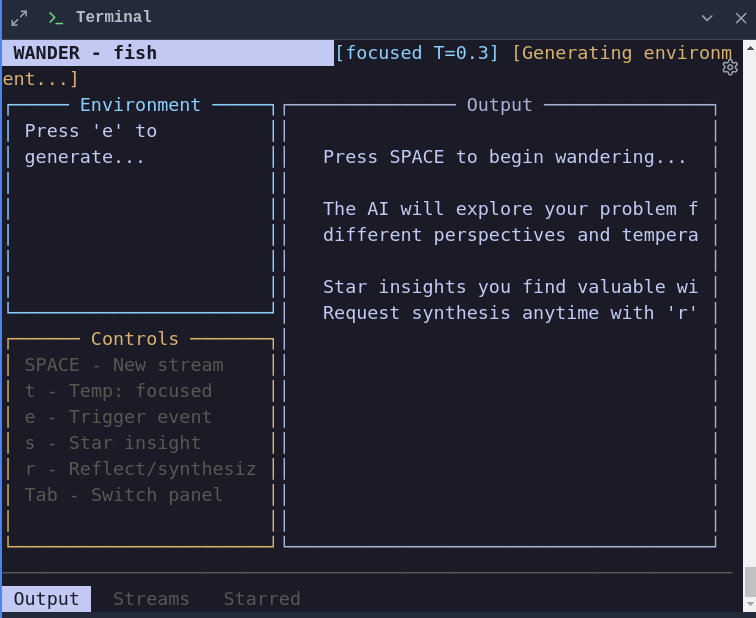
Task: Click the scrollbar up arrow
Action: pyautogui.click(x=750, y=48)
